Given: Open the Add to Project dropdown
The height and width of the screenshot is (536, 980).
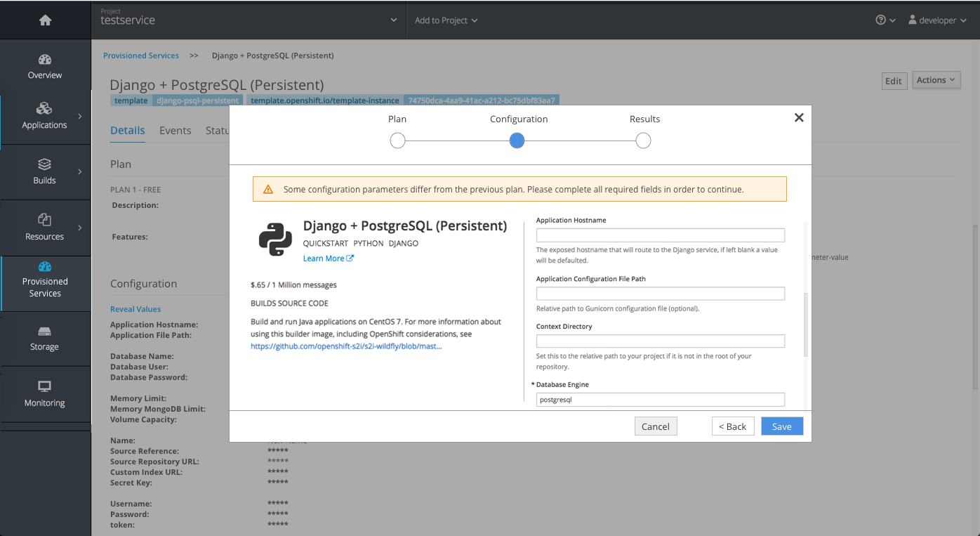Looking at the screenshot, I should point(446,20).
